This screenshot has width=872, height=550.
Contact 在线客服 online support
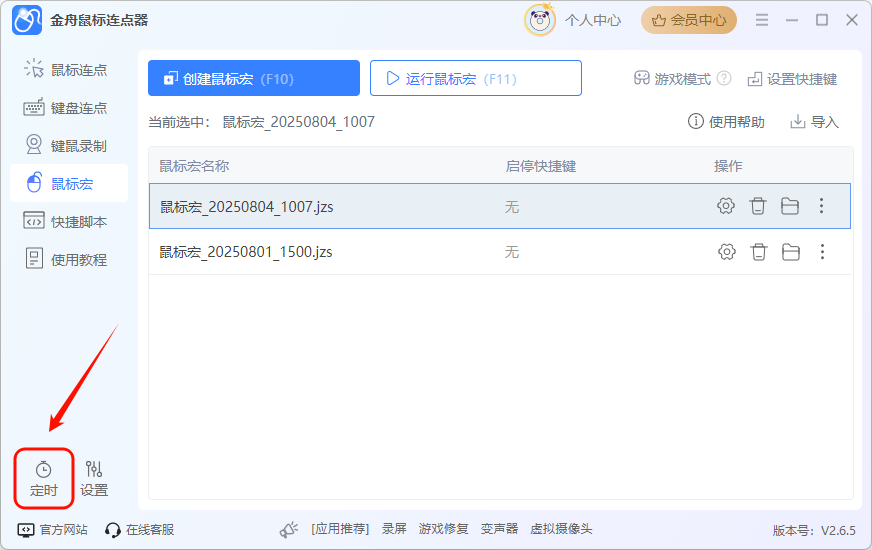point(140,529)
